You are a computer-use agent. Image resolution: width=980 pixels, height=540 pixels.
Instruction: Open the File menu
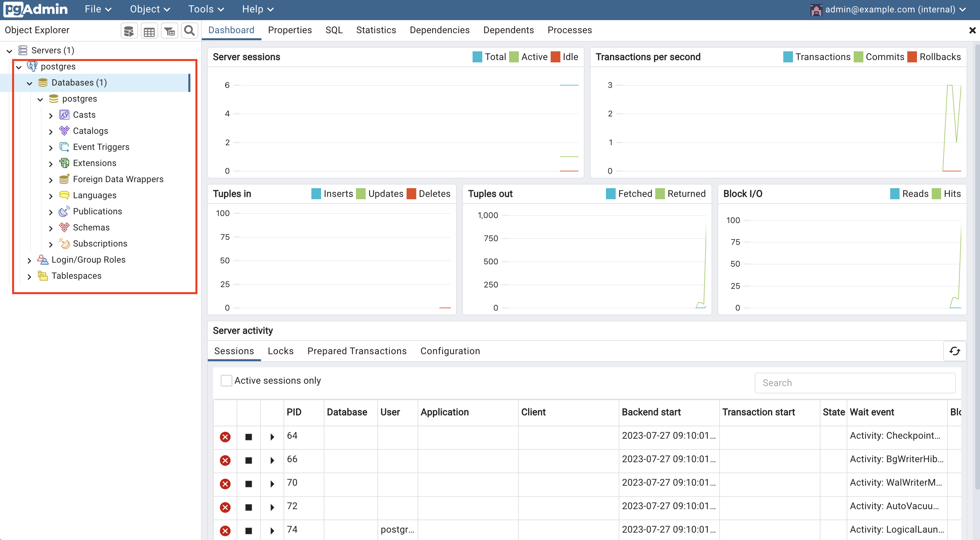pyautogui.click(x=98, y=9)
